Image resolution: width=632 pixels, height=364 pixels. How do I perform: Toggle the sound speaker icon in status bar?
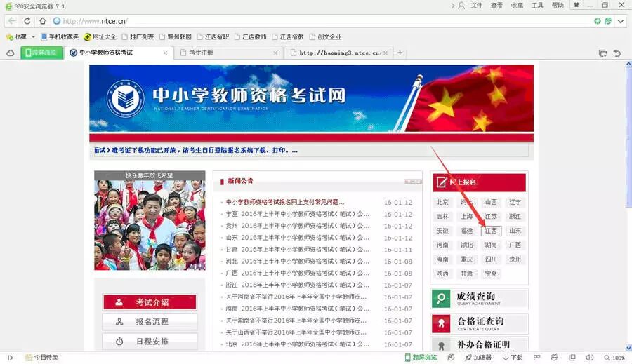click(589, 358)
